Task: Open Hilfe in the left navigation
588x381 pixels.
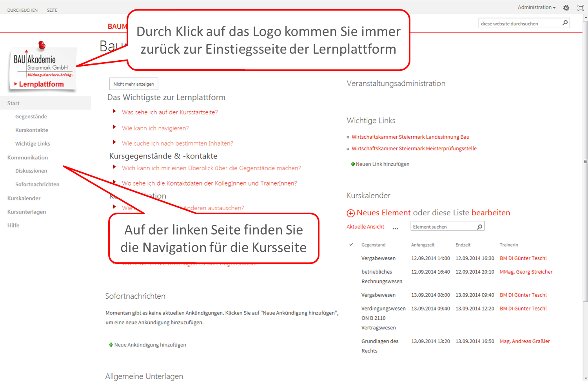Action: [x=13, y=226]
